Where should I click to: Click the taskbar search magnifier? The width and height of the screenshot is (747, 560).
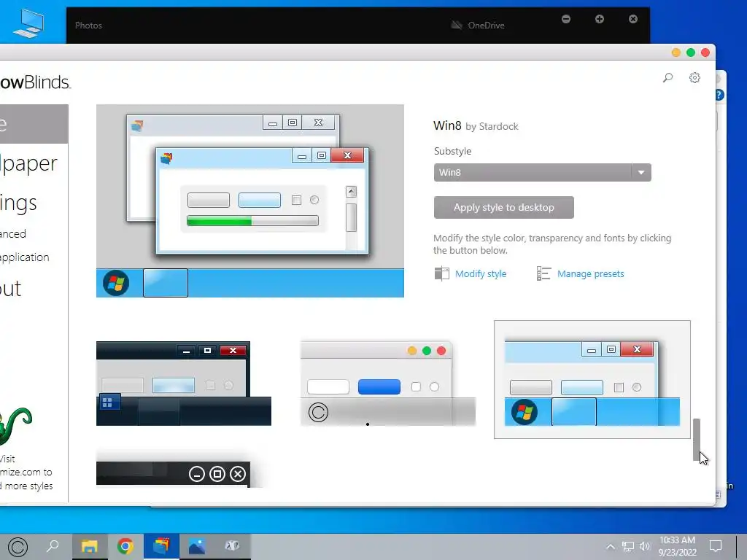pyautogui.click(x=53, y=545)
